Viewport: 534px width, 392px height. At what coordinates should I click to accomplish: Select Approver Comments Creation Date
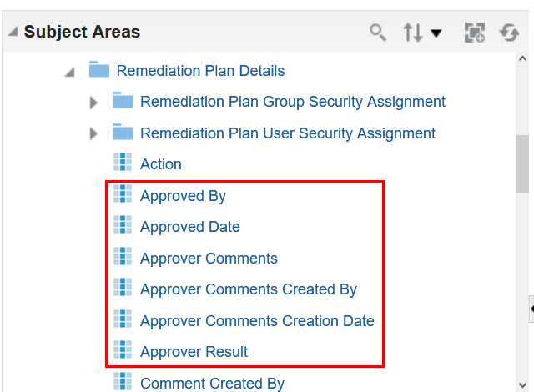pyautogui.click(x=257, y=321)
